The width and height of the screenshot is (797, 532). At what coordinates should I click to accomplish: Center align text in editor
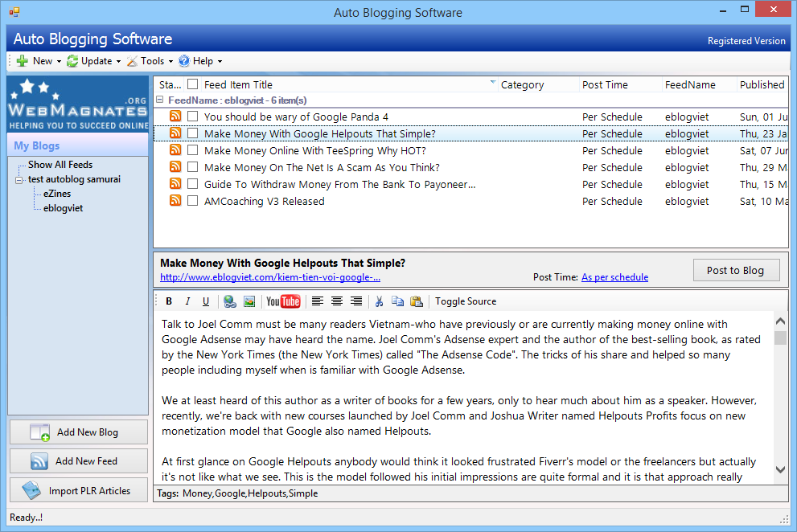click(x=336, y=301)
